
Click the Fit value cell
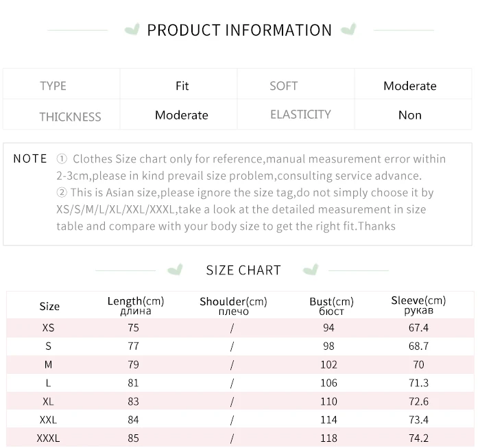click(182, 86)
